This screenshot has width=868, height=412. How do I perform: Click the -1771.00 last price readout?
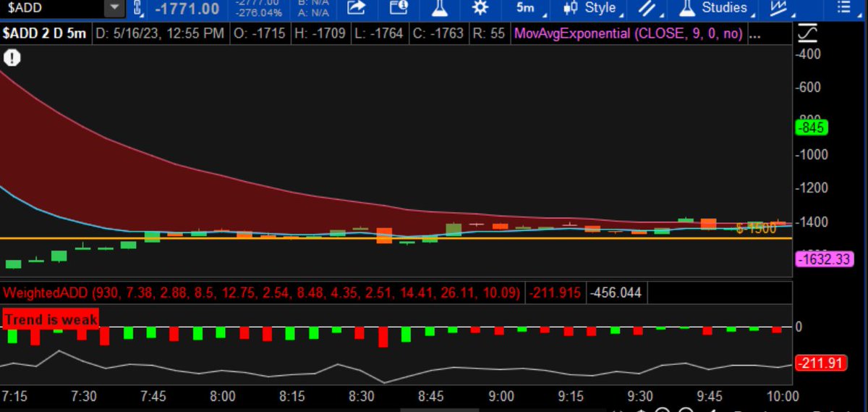(187, 9)
